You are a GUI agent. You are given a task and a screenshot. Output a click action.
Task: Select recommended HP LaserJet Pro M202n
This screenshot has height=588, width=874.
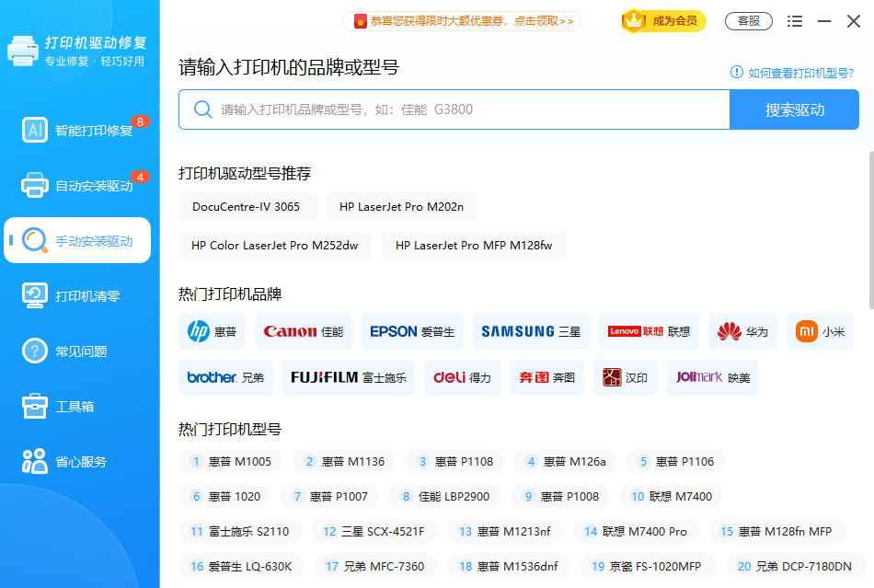point(401,207)
